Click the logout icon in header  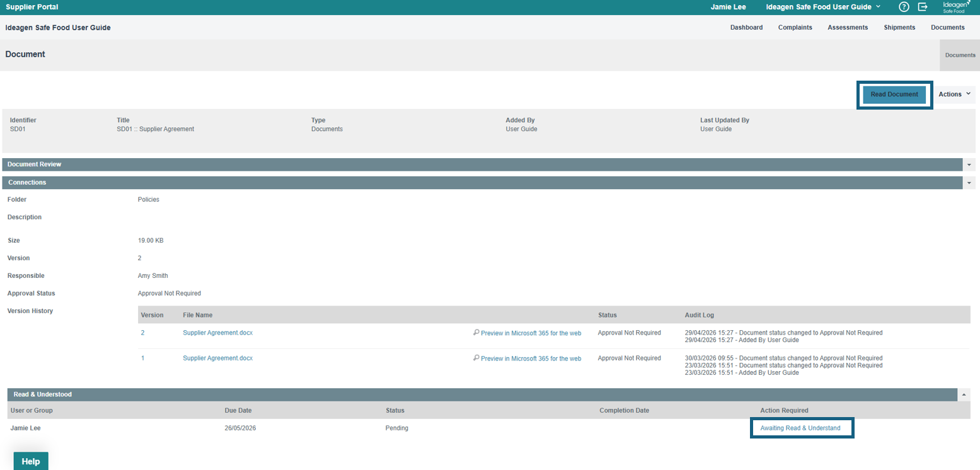click(923, 7)
